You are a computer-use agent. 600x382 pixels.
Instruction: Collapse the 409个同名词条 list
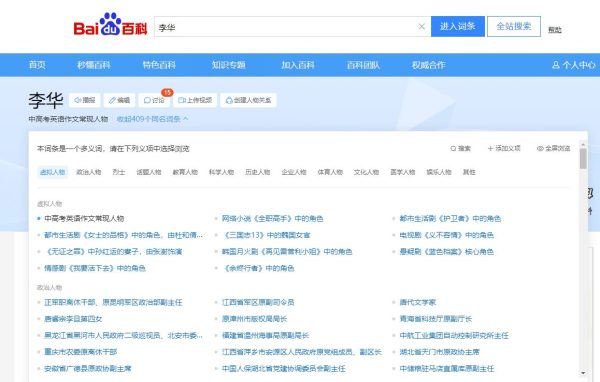point(152,119)
